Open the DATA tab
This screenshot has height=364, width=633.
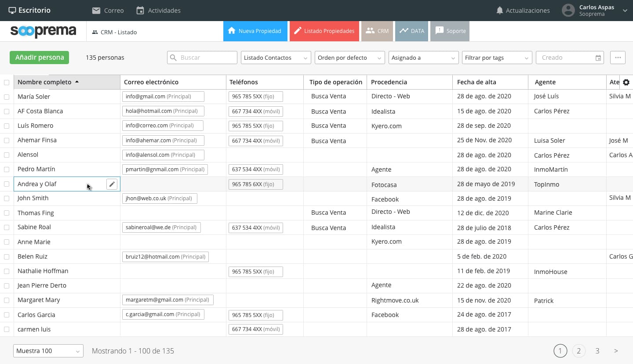coord(411,31)
